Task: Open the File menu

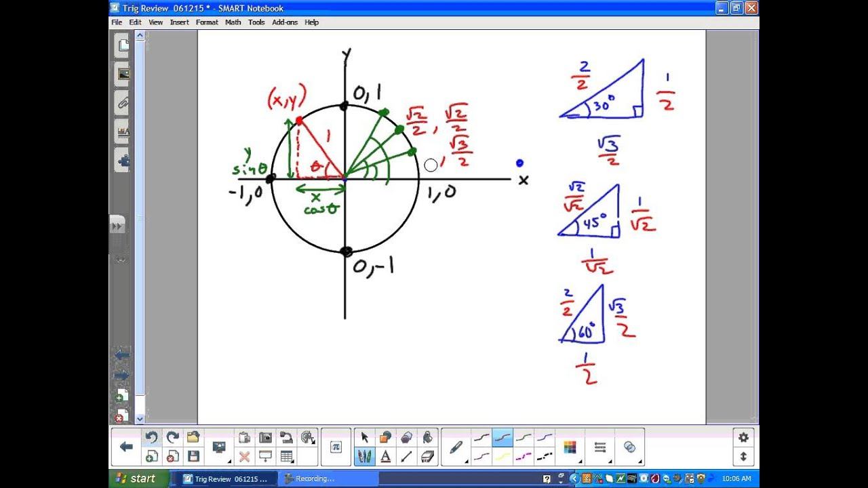Action: coord(117,22)
